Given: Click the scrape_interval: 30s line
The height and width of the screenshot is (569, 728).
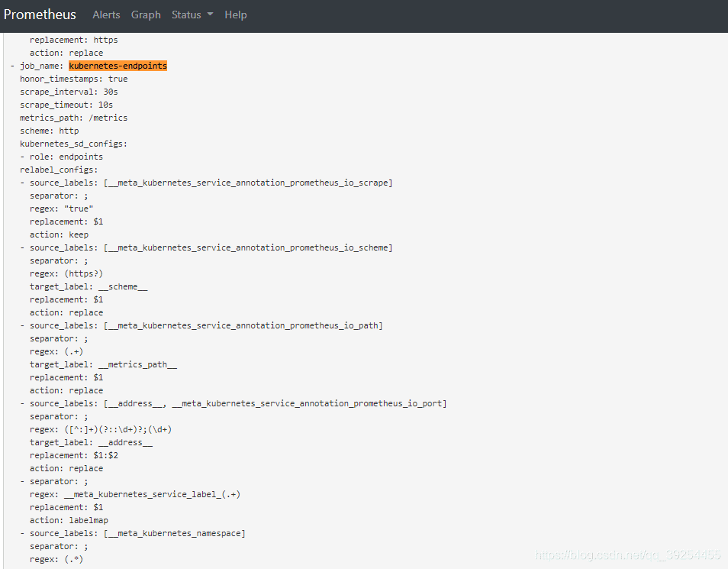Looking at the screenshot, I should (x=69, y=92).
